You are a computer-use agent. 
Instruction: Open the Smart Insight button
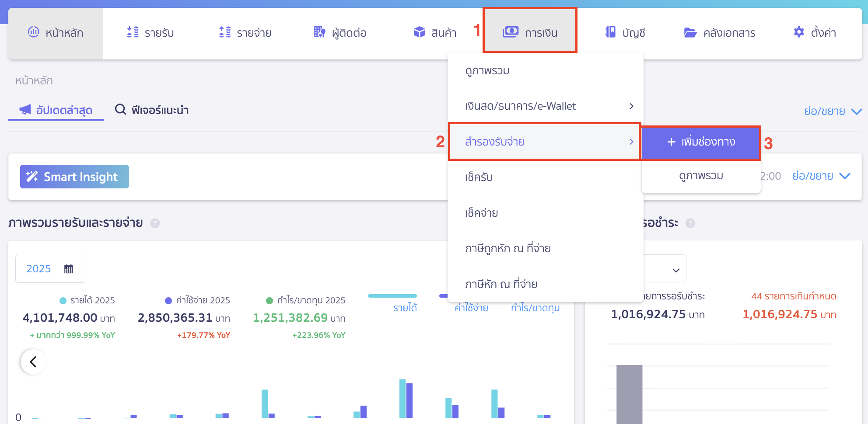click(x=74, y=177)
